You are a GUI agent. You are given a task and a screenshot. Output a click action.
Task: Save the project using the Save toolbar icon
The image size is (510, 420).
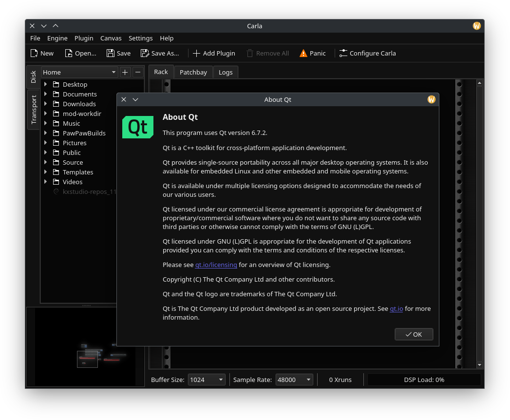click(x=110, y=54)
